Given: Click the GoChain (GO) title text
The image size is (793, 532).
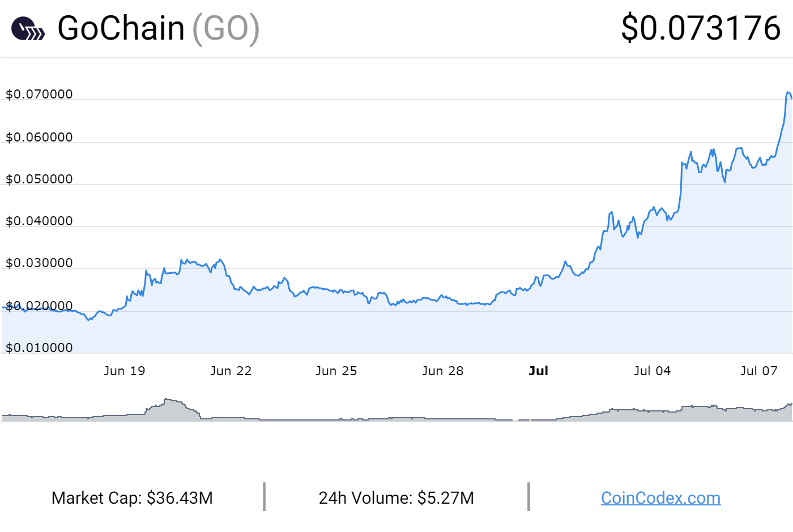Looking at the screenshot, I should coord(158,28).
